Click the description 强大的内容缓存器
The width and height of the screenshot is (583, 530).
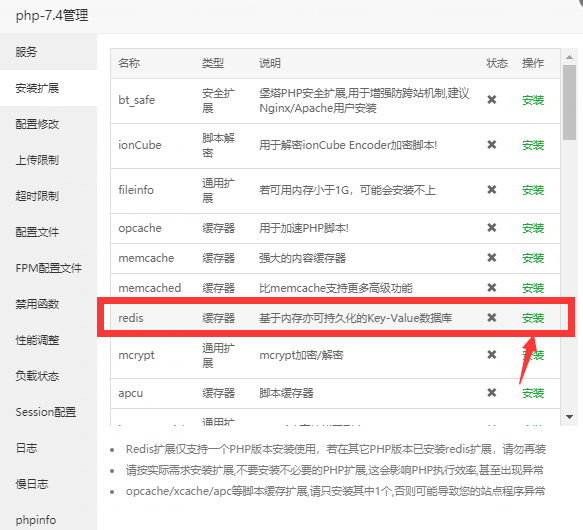pyautogui.click(x=302, y=258)
